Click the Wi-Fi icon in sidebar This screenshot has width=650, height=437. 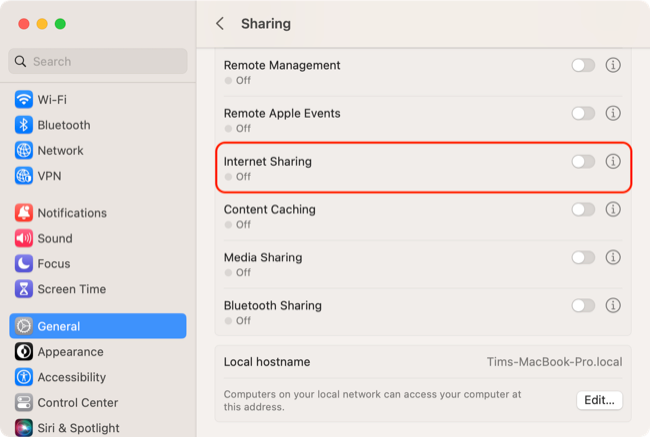[x=24, y=100]
